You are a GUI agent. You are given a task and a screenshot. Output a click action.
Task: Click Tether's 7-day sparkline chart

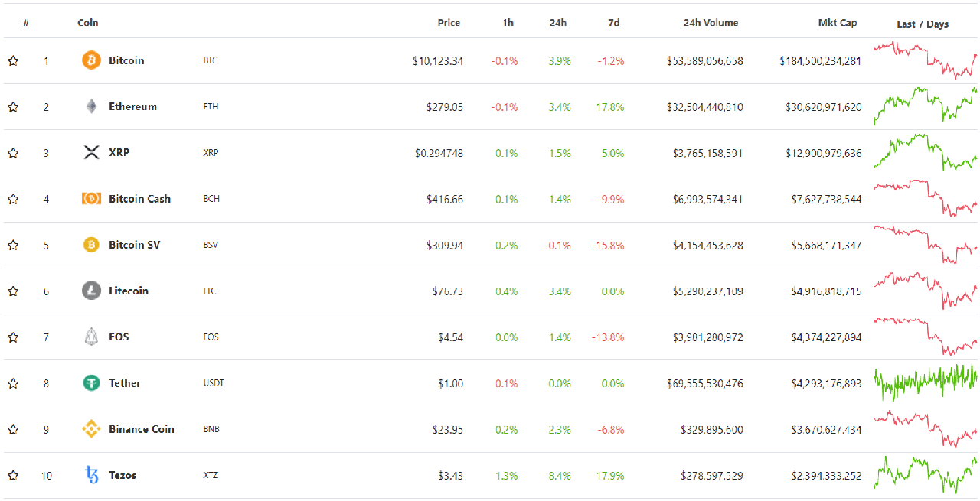pos(926,382)
